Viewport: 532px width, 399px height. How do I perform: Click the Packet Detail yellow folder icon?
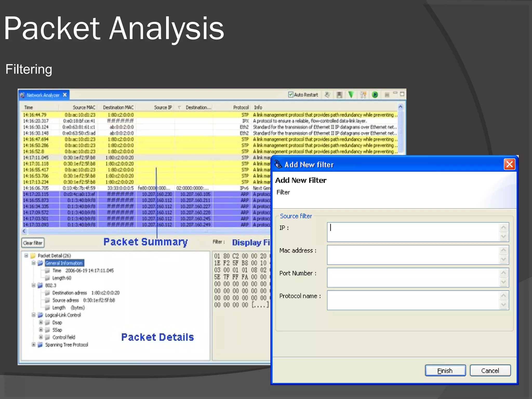pyautogui.click(x=33, y=256)
